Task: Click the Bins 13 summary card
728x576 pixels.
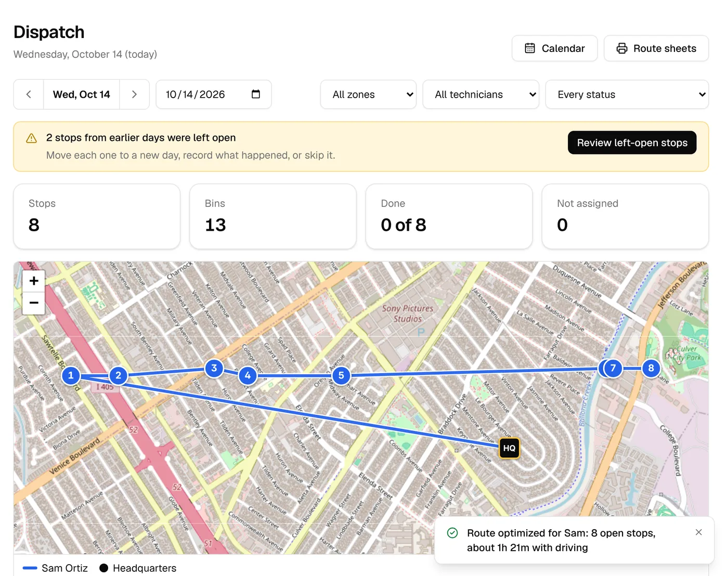Action: coord(273,216)
